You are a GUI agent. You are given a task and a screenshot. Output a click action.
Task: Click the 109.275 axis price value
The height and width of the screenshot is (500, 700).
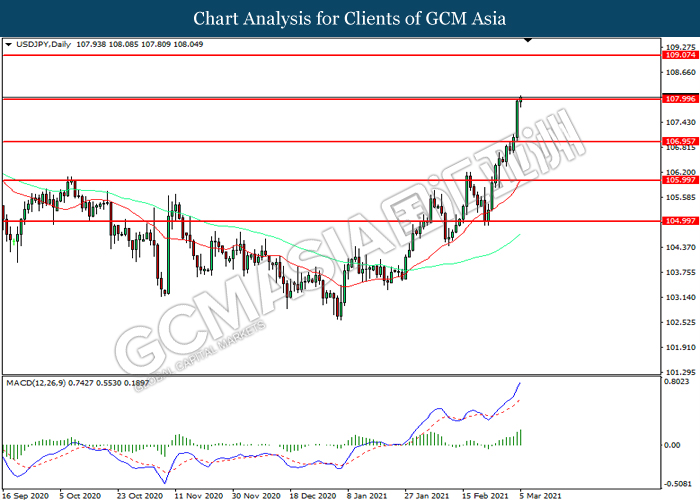tap(680, 47)
